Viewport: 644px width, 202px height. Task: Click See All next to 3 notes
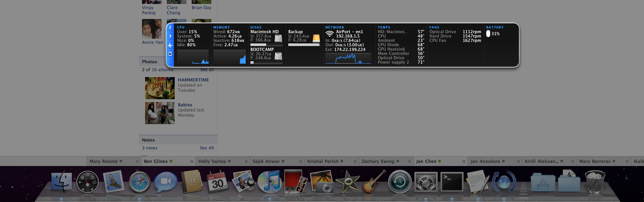point(207,148)
